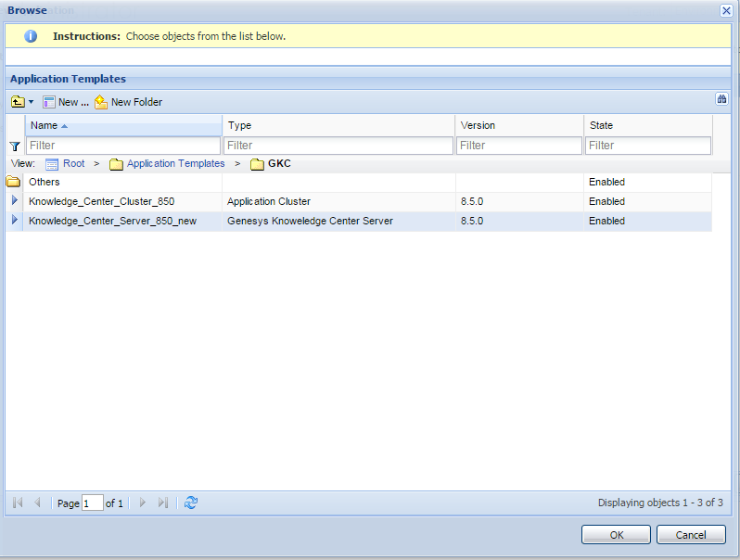Click Application Templates breadcrumb link
Viewport: 740px width, 560px height.
pos(175,164)
